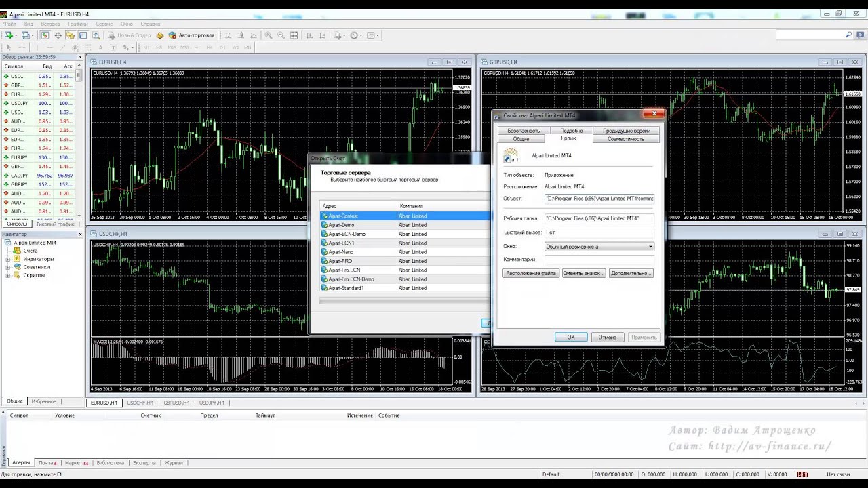Enable chart shift icon
Viewport: 868px width, 488px height.
(x=322, y=35)
